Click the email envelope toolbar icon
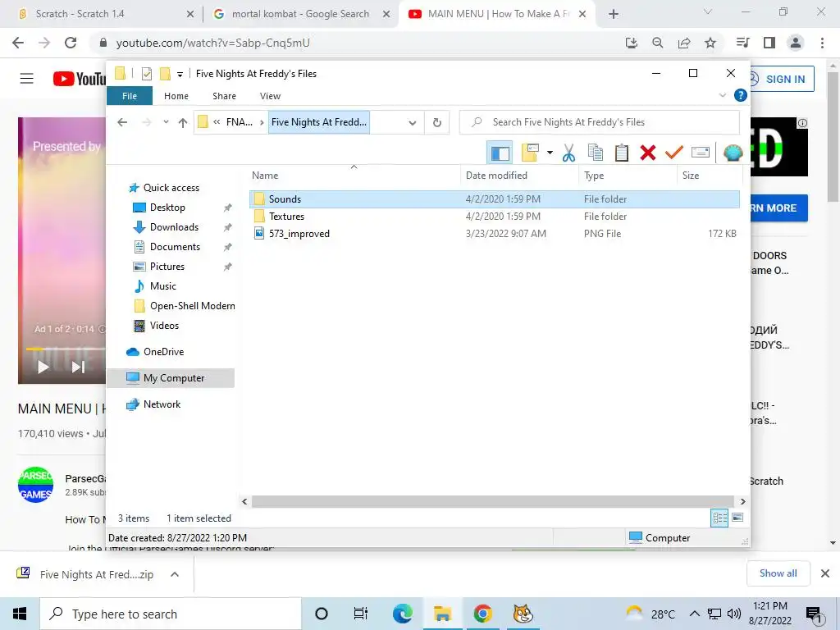This screenshot has height=630, width=840. [701, 153]
